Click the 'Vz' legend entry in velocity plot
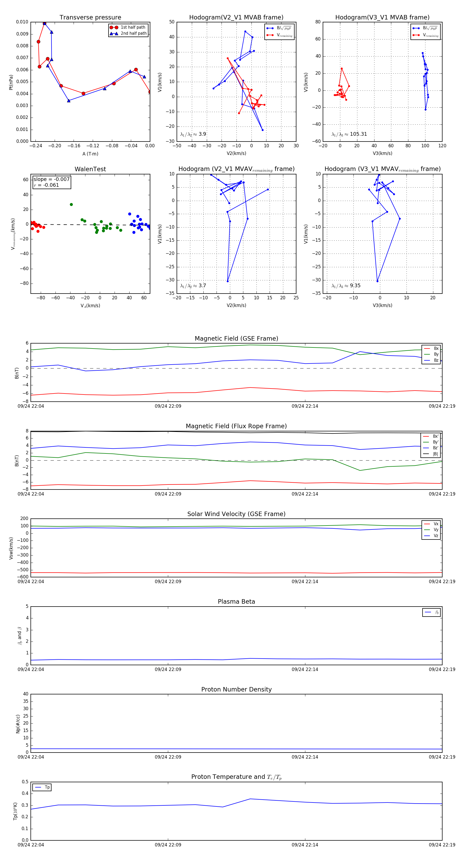 (431, 536)
